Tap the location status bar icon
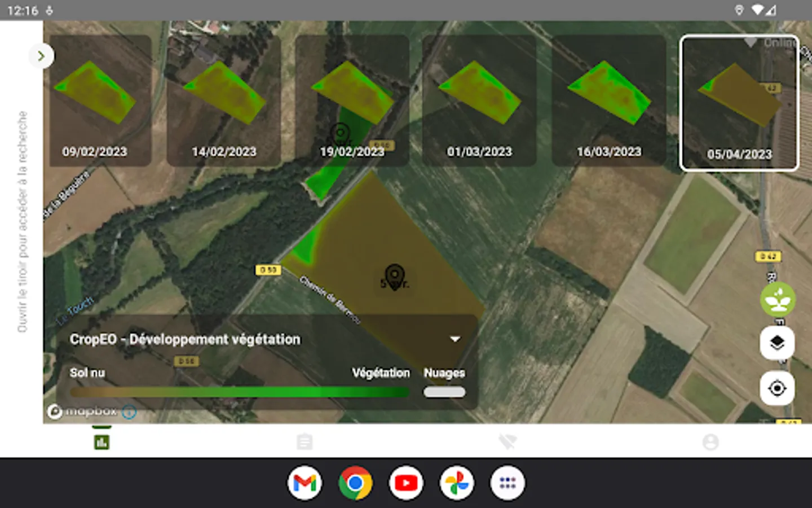 [x=739, y=10]
